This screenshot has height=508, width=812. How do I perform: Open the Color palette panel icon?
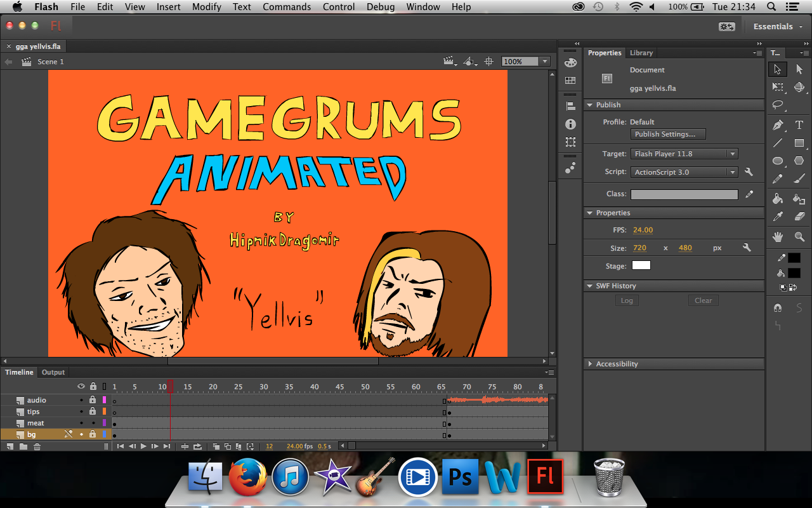point(570,62)
